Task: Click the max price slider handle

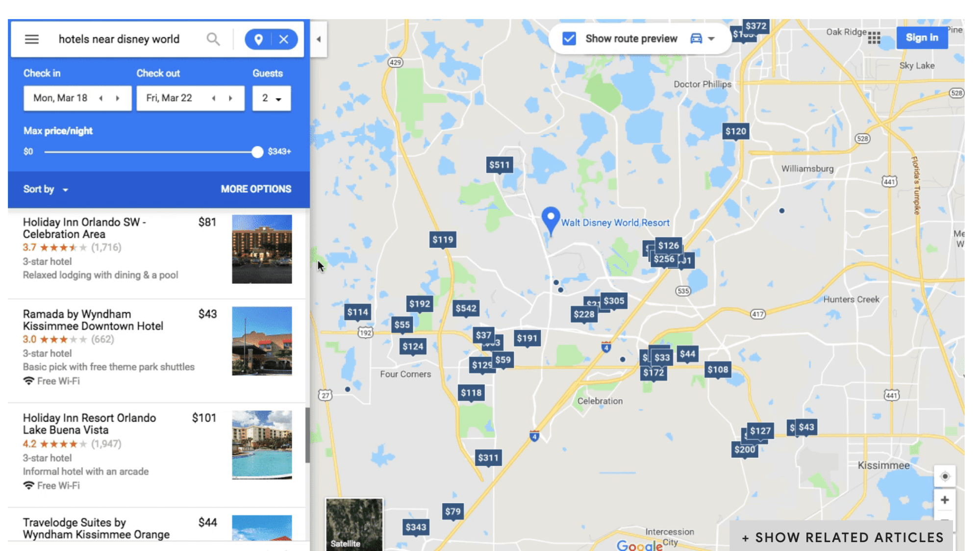Action: click(257, 152)
